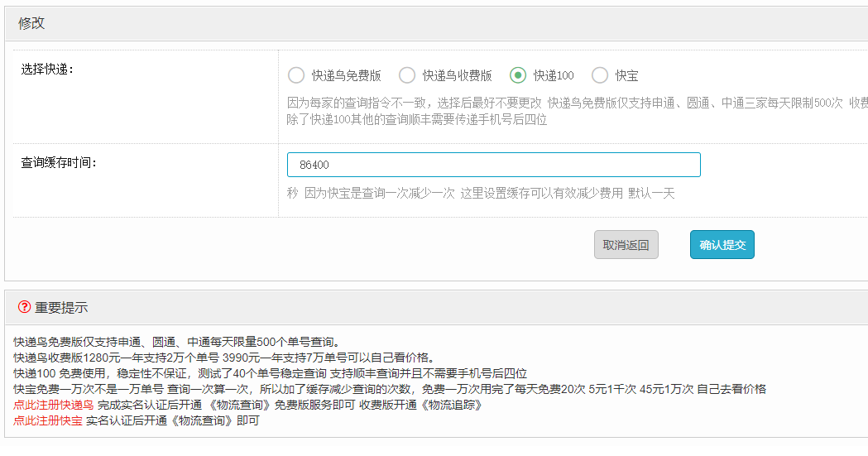Screen dimensions: 868x456
Task: Submit with the 确认提交 button
Action: tap(722, 245)
